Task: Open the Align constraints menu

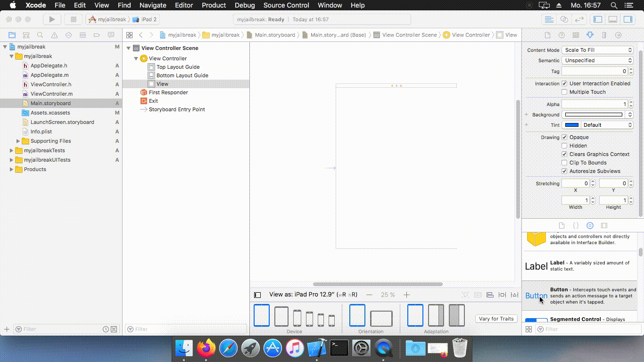Action: (x=490, y=295)
